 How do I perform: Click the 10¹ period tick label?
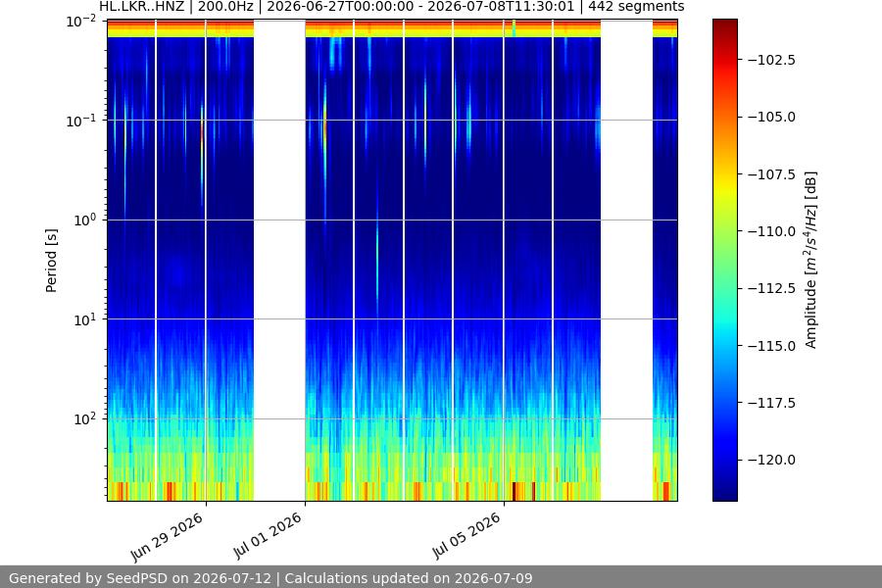[x=84, y=319]
